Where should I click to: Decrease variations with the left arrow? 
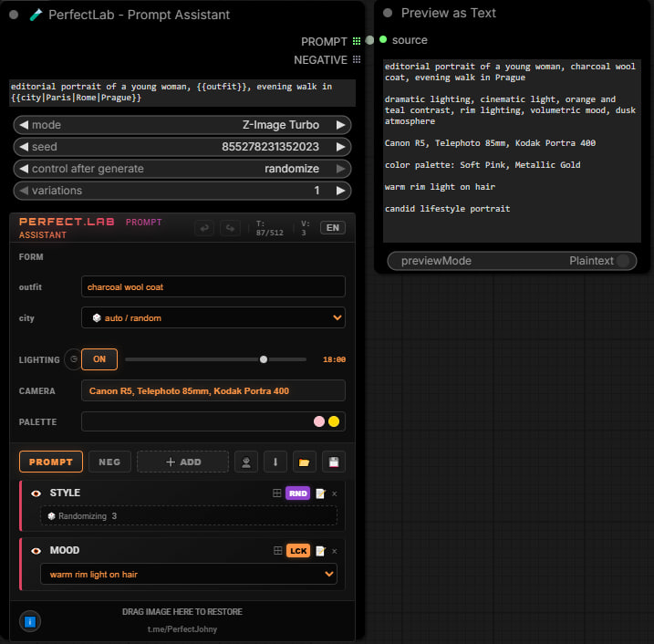click(25, 191)
